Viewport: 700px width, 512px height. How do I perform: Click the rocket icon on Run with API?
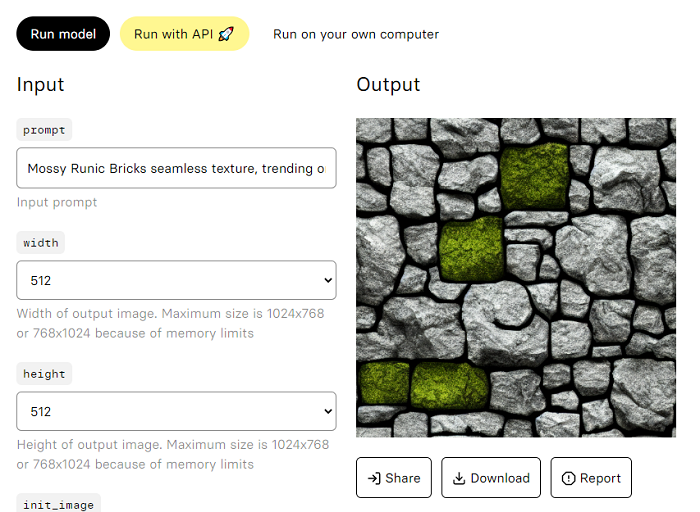(226, 34)
